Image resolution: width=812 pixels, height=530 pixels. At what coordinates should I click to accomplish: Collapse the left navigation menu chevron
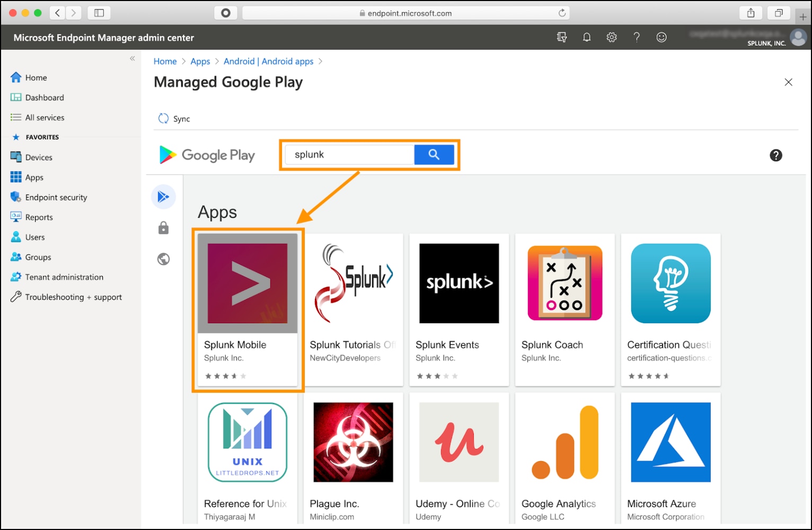click(x=133, y=58)
